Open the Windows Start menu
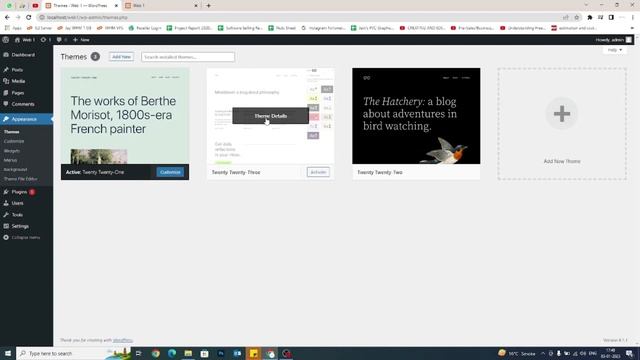Viewport: 640px width, 360px height. pyautogui.click(x=8, y=353)
